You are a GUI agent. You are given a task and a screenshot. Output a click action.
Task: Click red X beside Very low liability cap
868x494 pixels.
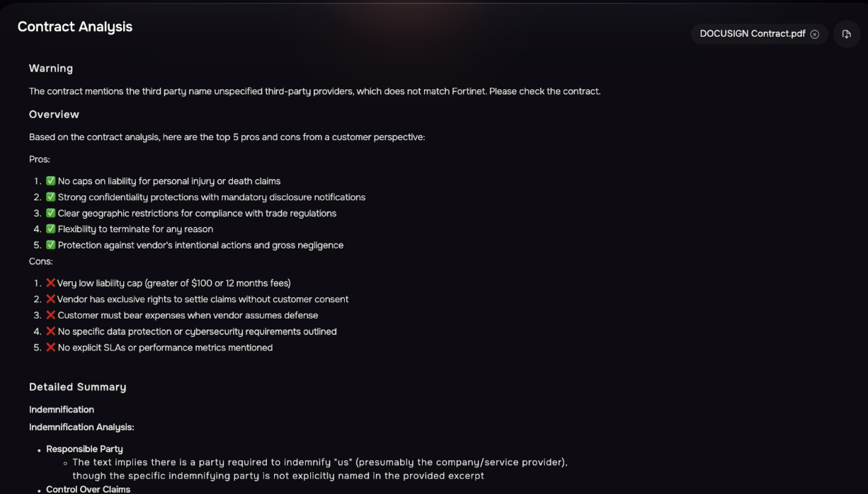click(51, 283)
